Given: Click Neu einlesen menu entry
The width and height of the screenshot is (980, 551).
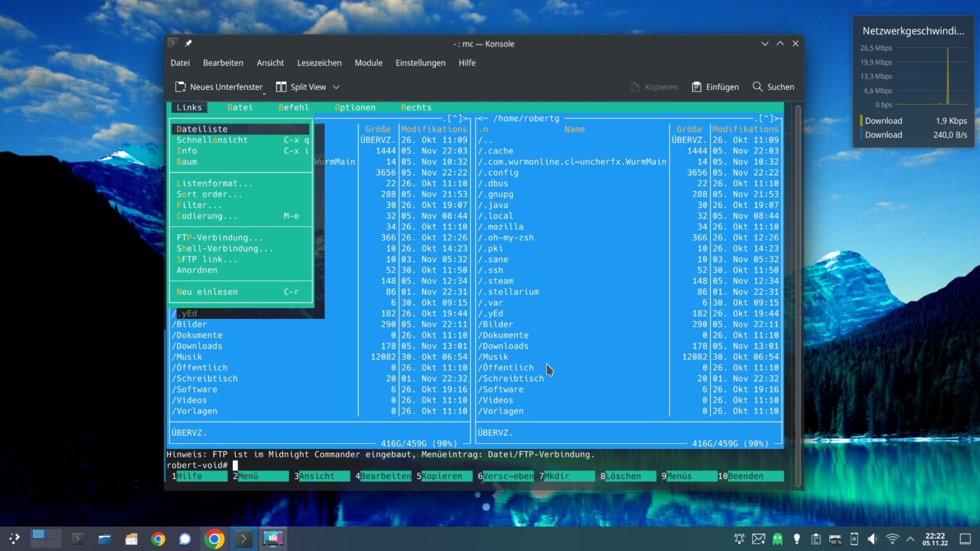Looking at the screenshot, I should 242,291.
